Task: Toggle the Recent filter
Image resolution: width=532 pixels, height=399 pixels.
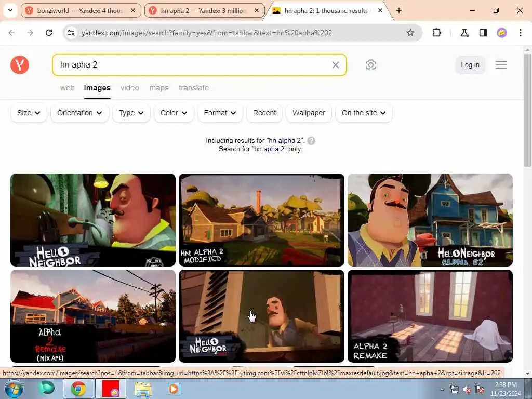Action: click(264, 113)
